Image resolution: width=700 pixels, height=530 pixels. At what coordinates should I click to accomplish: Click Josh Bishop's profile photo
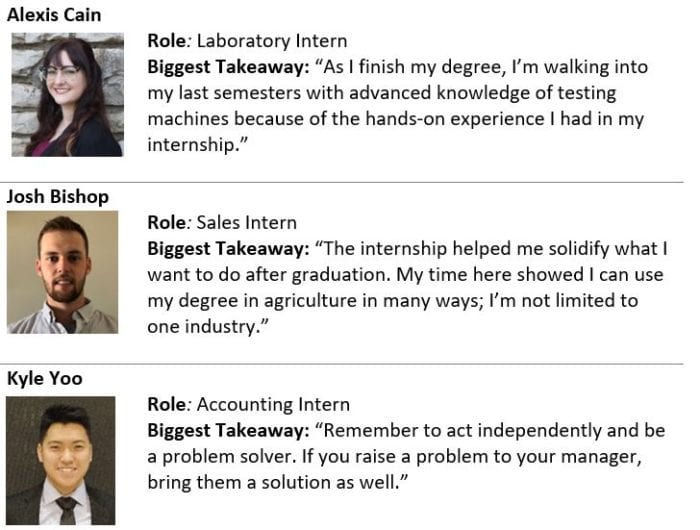[62, 272]
